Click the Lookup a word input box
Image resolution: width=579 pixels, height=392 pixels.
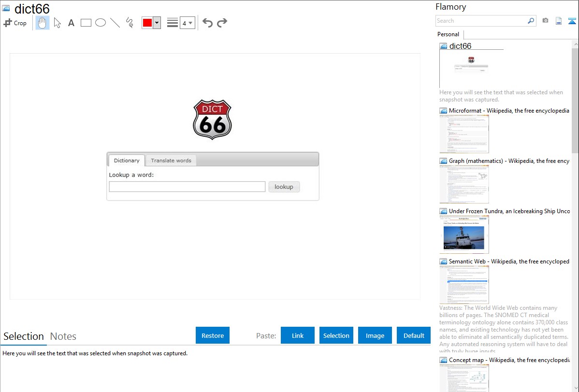click(x=187, y=187)
